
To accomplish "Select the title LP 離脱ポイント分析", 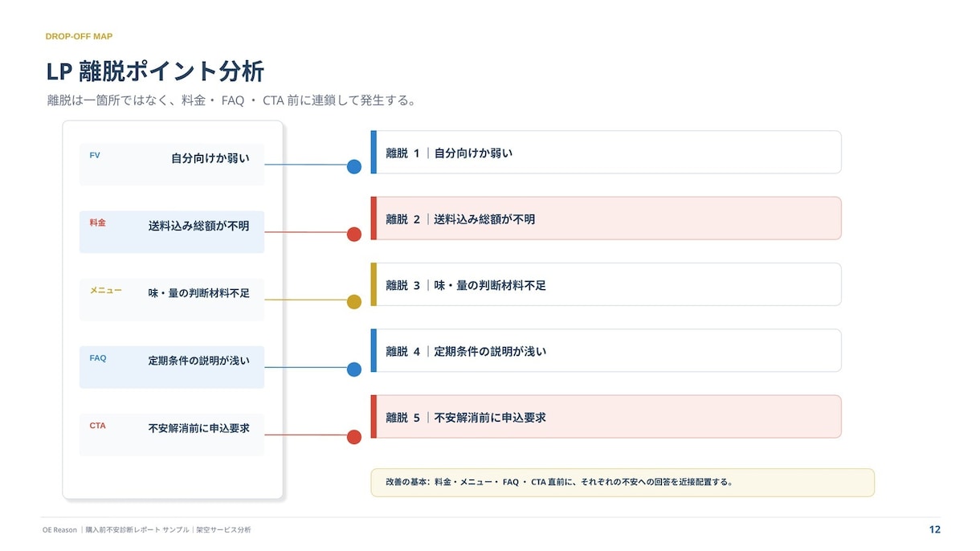I will click(x=155, y=71).
